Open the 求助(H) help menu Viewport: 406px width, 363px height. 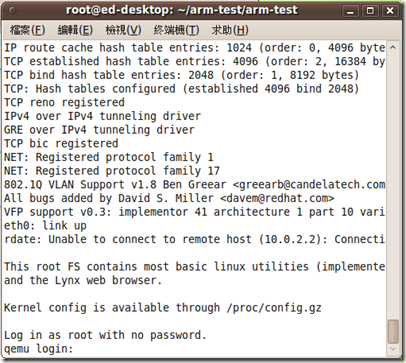coord(230,30)
